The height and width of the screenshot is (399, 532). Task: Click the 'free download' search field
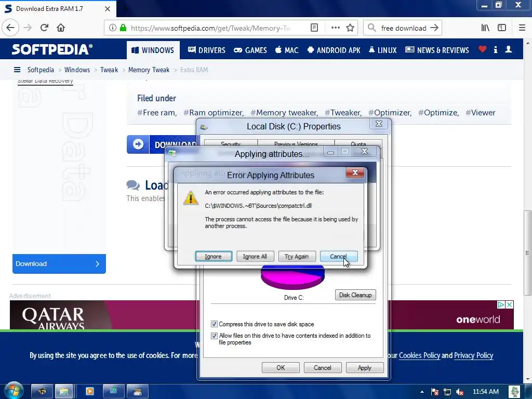click(x=403, y=28)
